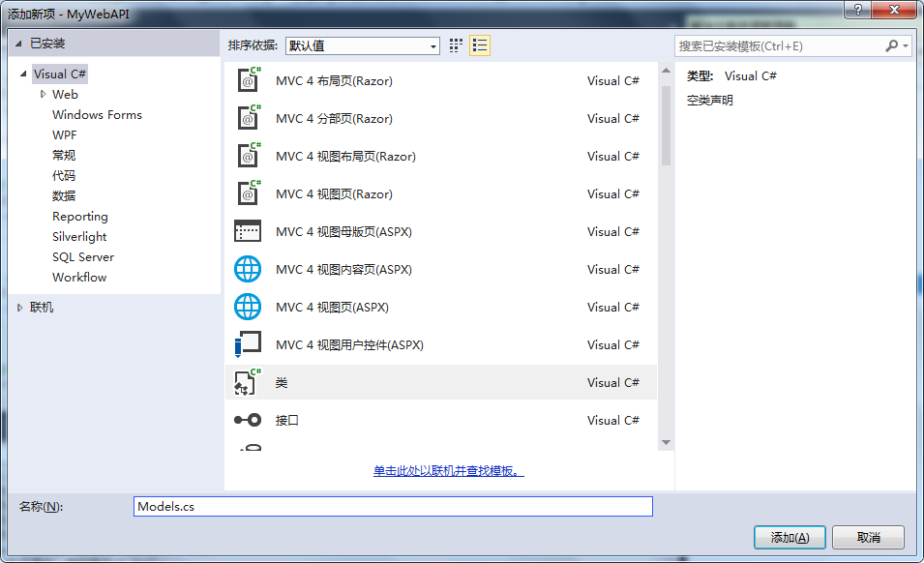Screen dimensions: 924x563
Task: Click the template list scrollbar thumb
Action: [x=666, y=126]
